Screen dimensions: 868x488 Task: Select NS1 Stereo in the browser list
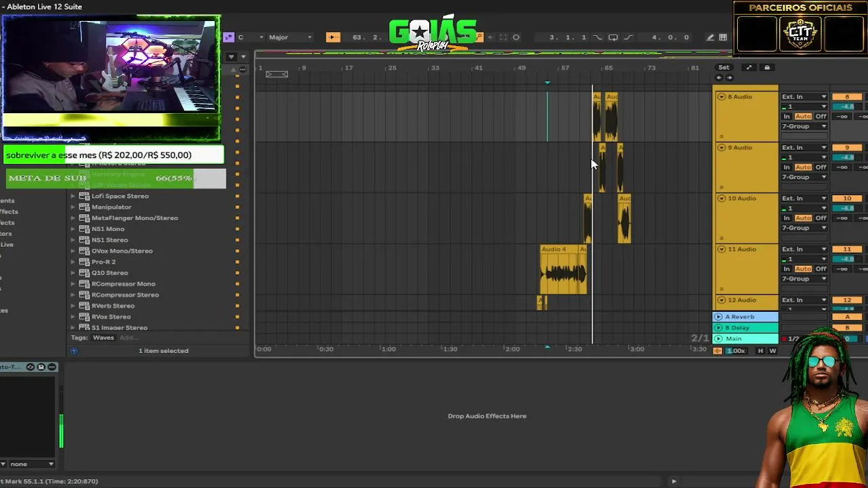pos(110,240)
